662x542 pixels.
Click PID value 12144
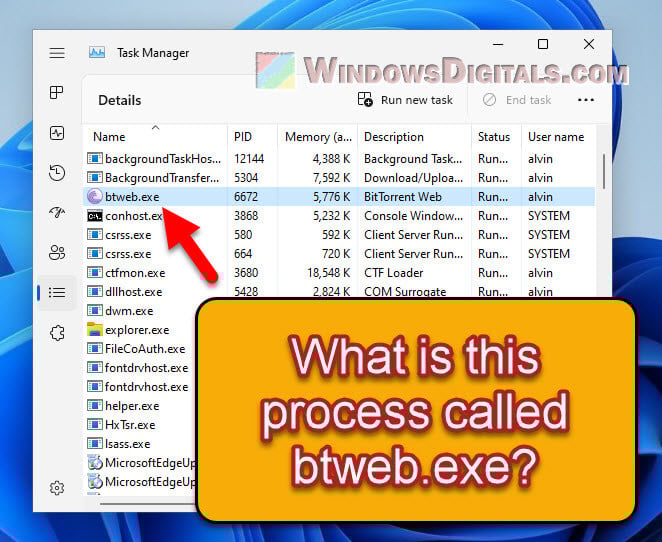pyautogui.click(x=249, y=159)
